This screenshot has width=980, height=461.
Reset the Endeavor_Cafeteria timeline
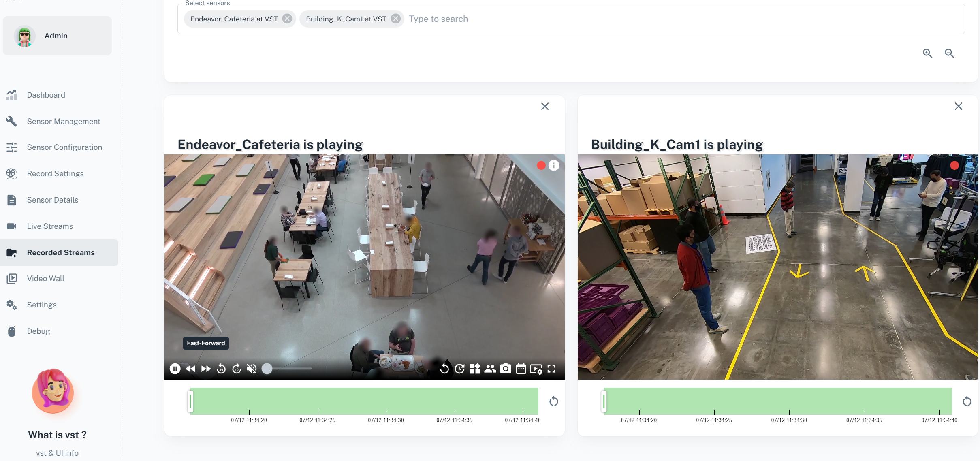tap(554, 401)
